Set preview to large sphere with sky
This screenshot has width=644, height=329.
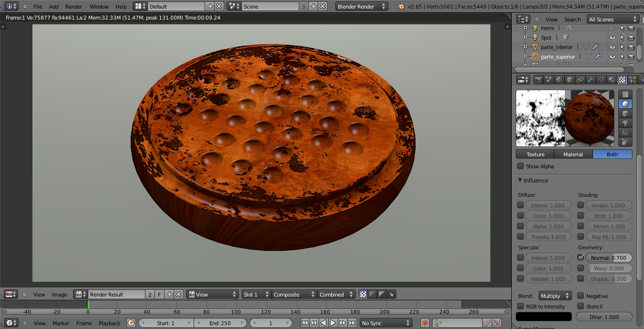pyautogui.click(x=625, y=142)
